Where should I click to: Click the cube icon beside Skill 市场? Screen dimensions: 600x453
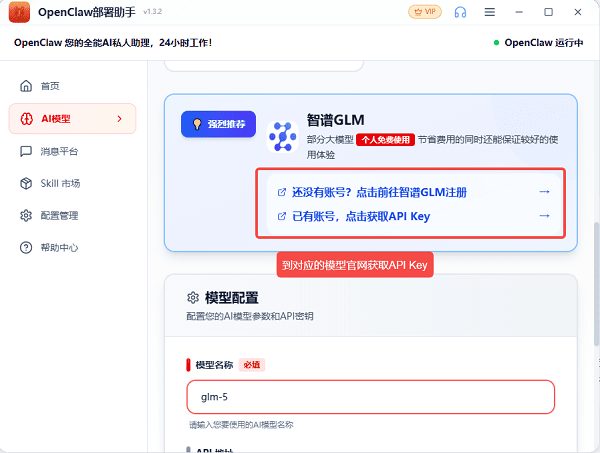[26, 184]
